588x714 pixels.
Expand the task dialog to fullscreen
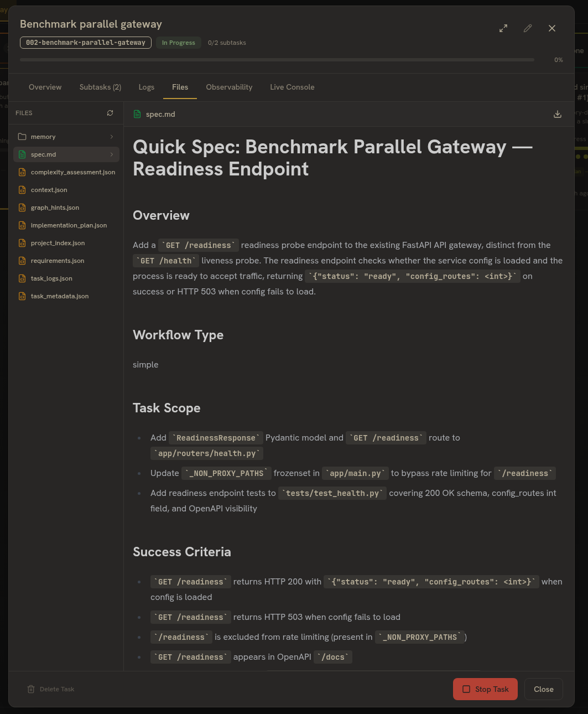click(x=503, y=28)
